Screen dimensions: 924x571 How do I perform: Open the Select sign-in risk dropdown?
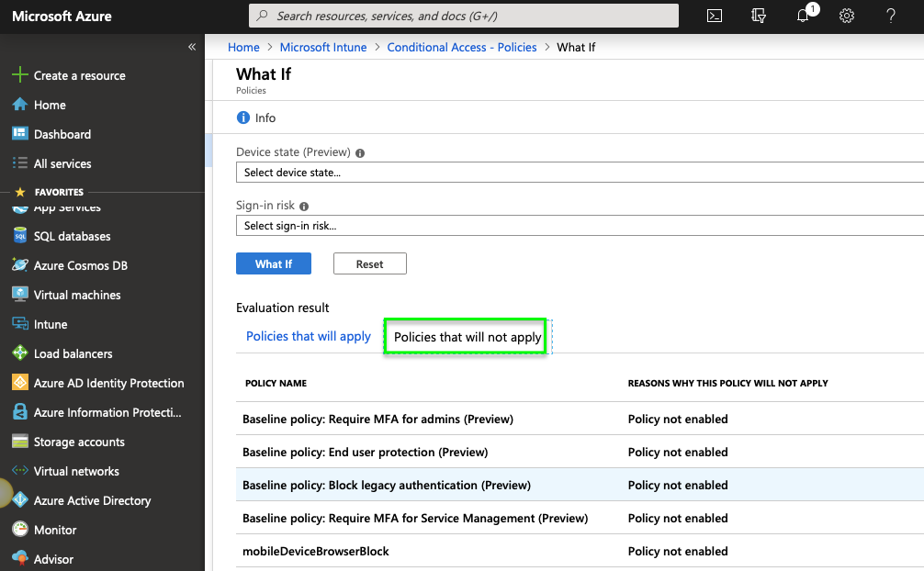coord(580,226)
